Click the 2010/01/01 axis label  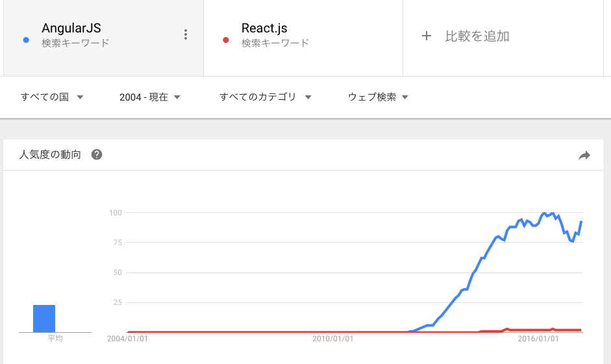pos(333,339)
